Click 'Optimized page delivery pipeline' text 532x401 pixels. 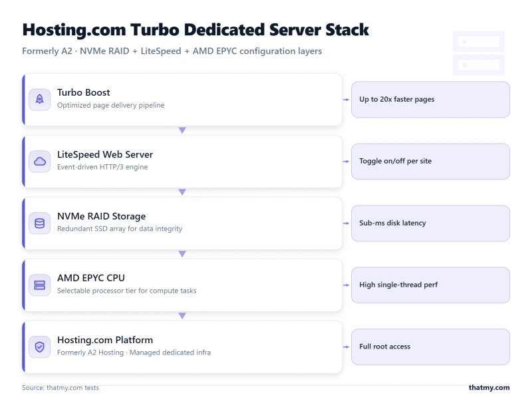pos(110,105)
